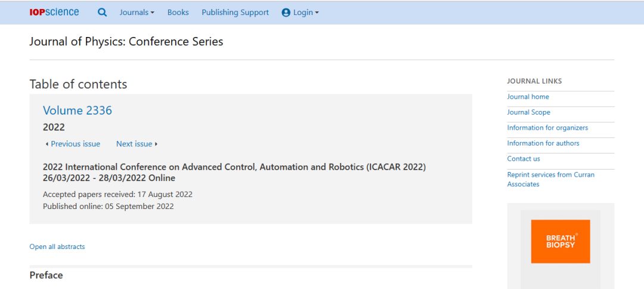Open the Journal home link
The height and width of the screenshot is (289, 644).
pyautogui.click(x=528, y=97)
